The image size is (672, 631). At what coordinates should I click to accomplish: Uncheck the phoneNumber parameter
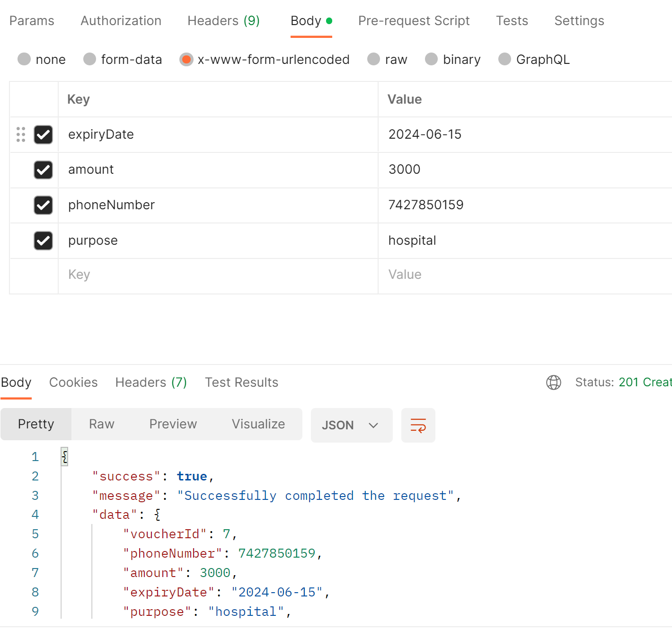43,205
